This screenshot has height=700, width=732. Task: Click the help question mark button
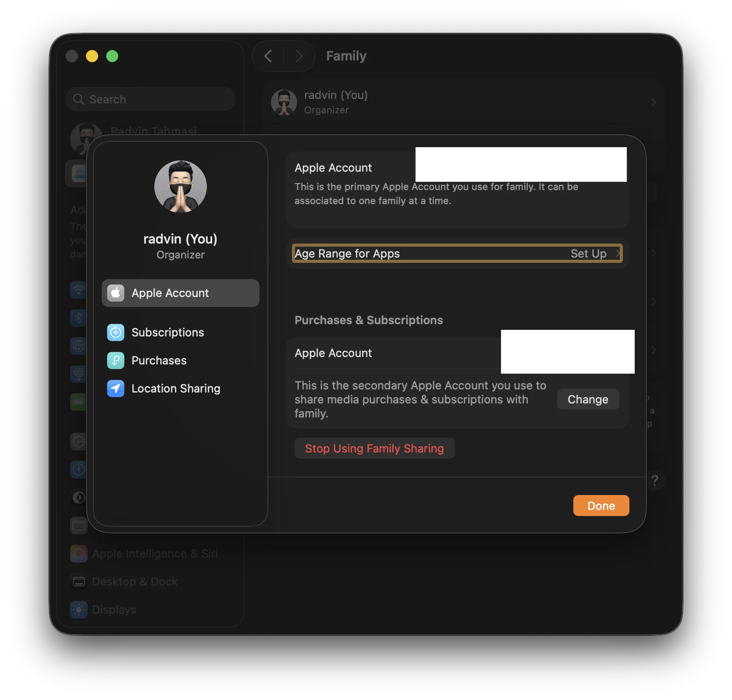pos(655,481)
